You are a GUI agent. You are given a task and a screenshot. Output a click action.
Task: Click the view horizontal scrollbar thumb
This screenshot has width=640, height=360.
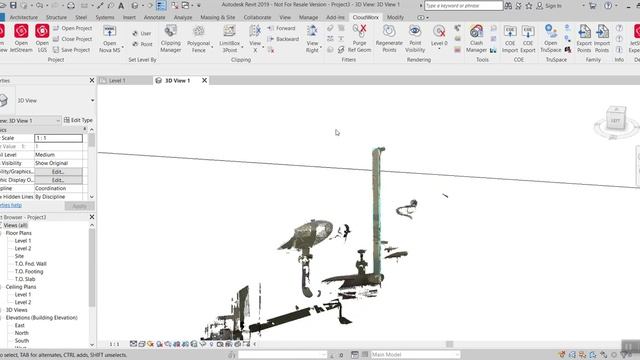[449, 344]
